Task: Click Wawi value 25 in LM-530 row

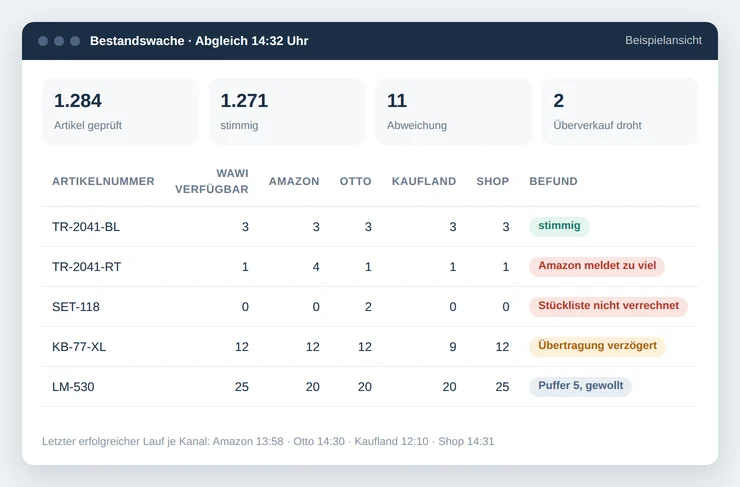Action: click(242, 387)
